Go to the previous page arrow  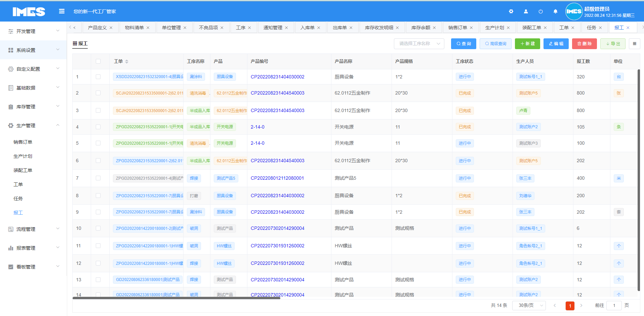pyautogui.click(x=555, y=306)
